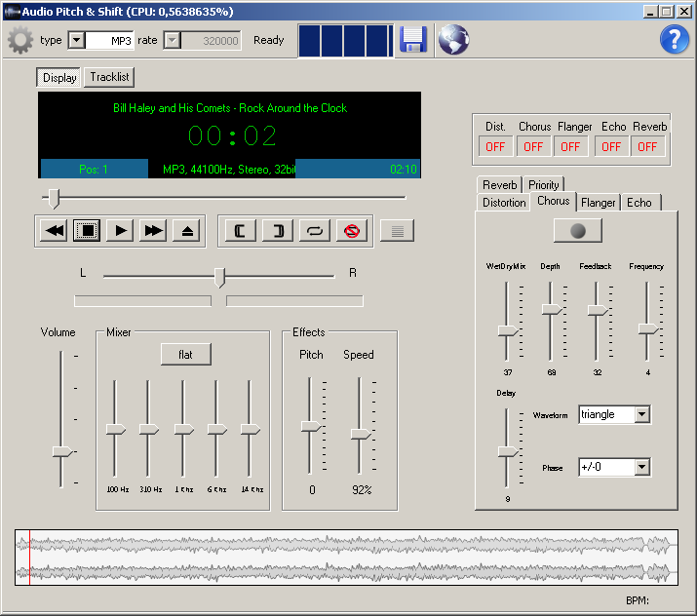
Task: Click the striped list button next to the loop controls
Action: [398, 231]
